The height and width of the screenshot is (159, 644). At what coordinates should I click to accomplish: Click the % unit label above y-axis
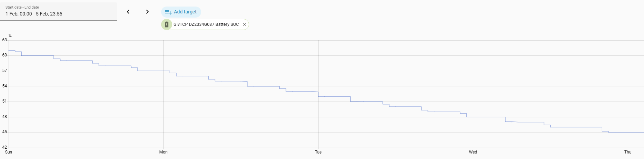10,36
